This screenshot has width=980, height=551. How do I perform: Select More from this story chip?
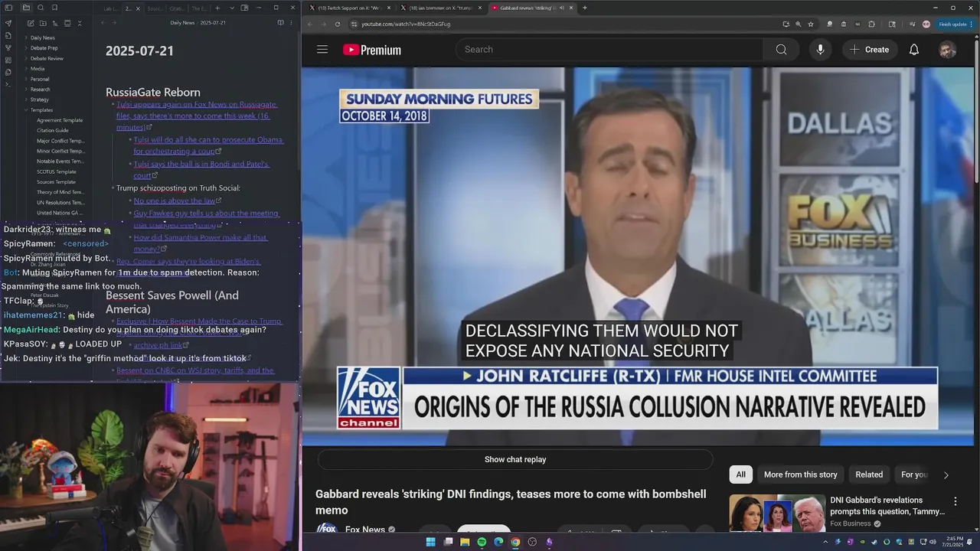pos(800,474)
